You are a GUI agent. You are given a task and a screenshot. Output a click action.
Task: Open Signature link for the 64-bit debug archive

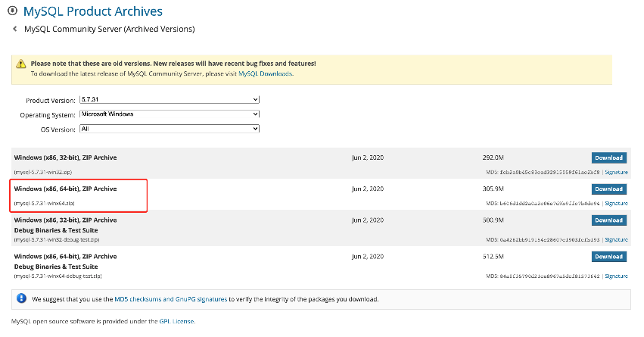pos(616,275)
